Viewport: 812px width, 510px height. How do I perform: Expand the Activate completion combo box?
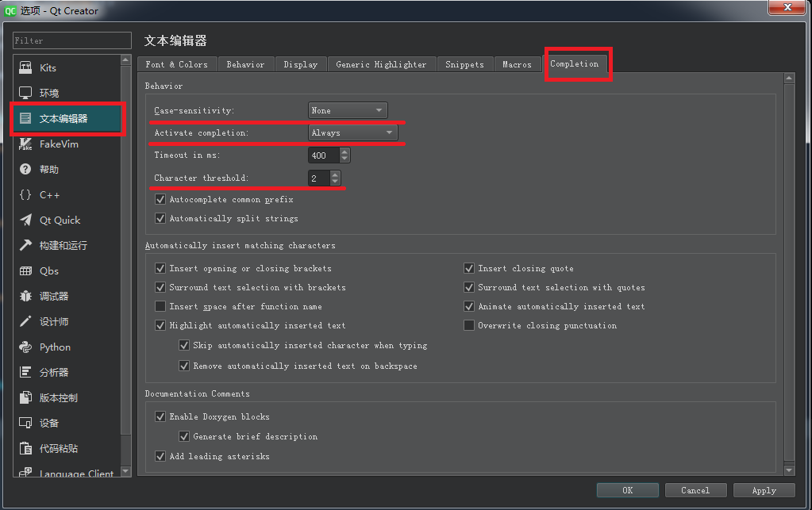[352, 132]
